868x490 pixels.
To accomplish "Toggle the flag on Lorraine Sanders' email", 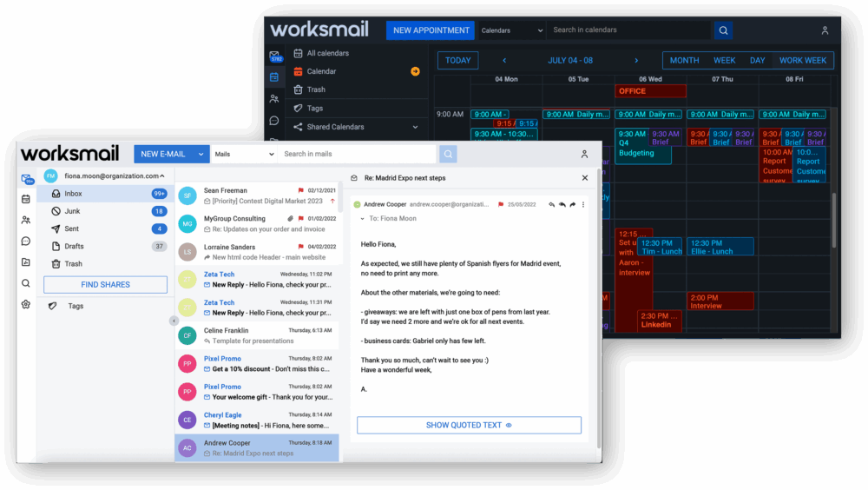I will coord(299,247).
